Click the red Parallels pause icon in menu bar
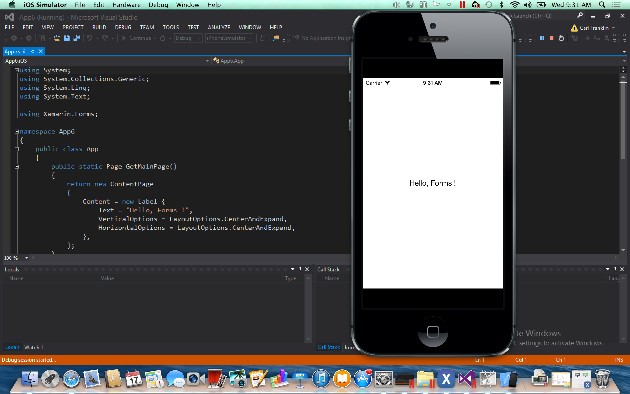This screenshot has height=394, width=630. [462, 4]
